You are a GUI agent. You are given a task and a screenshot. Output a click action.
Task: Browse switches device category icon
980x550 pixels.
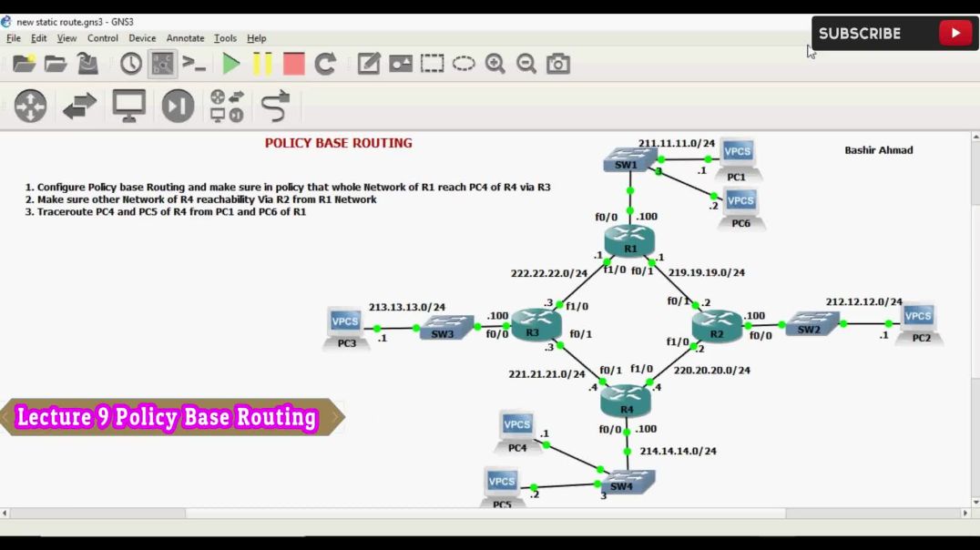click(x=80, y=106)
